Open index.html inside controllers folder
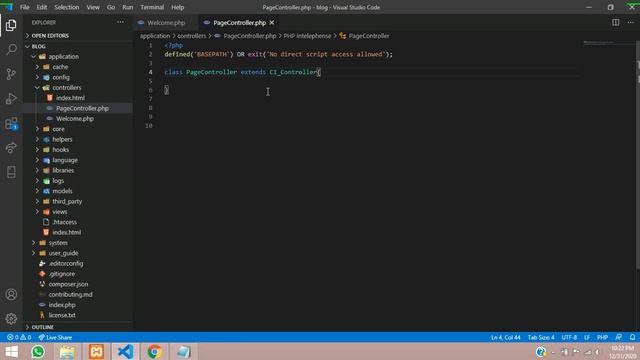The width and height of the screenshot is (640, 360). click(70, 98)
